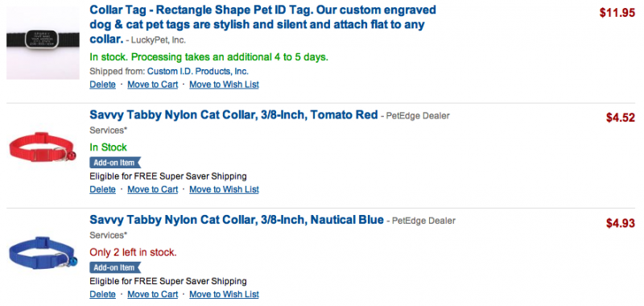Move Nautical Blue collar to Wish List
644x306 pixels.
click(225, 294)
